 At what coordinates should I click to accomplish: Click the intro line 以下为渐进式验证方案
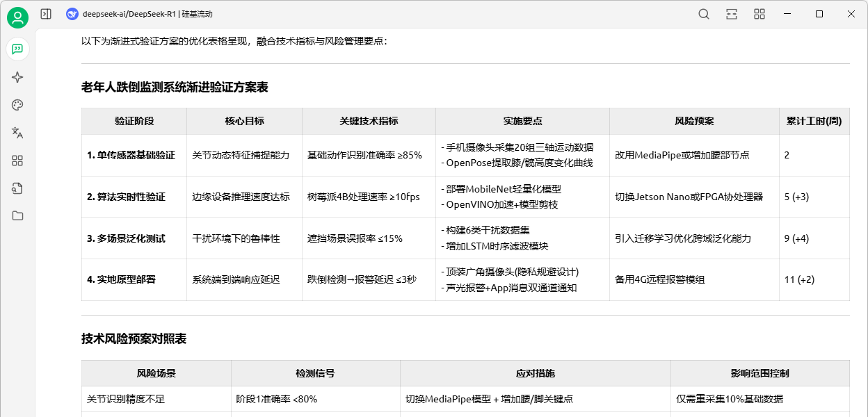tap(234, 41)
